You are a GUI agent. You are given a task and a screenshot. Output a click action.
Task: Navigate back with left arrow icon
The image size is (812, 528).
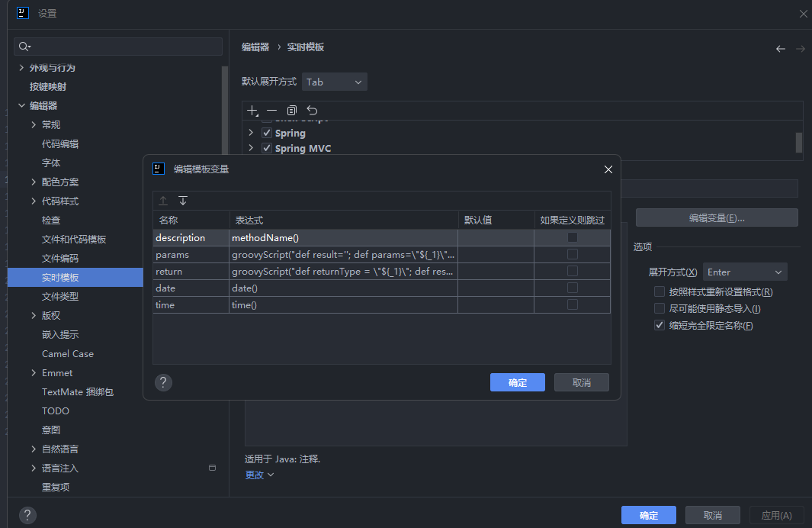coord(781,49)
